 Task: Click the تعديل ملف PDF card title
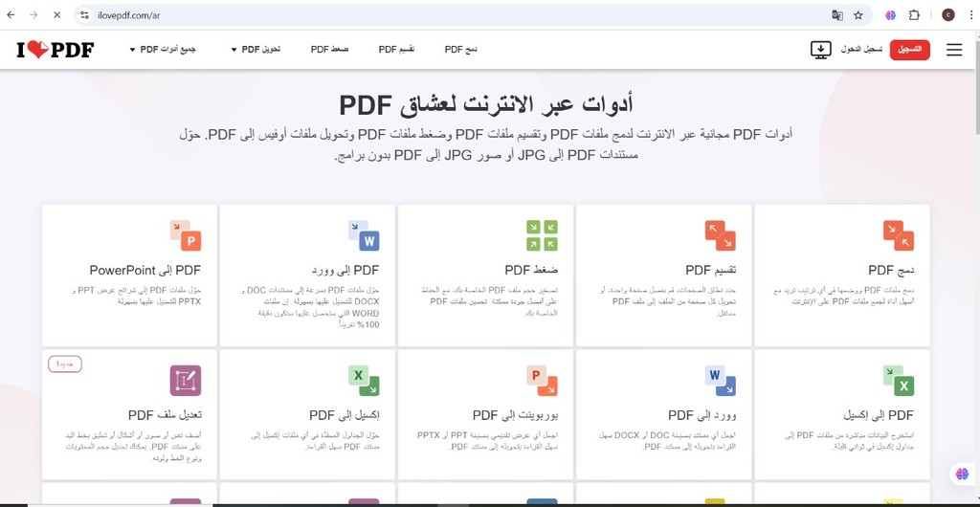pyautogui.click(x=165, y=415)
